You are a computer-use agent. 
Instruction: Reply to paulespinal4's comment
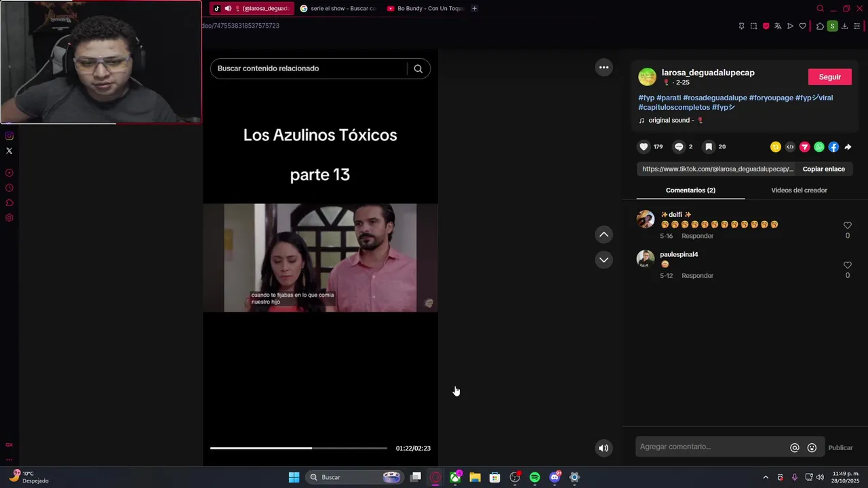tap(697, 276)
